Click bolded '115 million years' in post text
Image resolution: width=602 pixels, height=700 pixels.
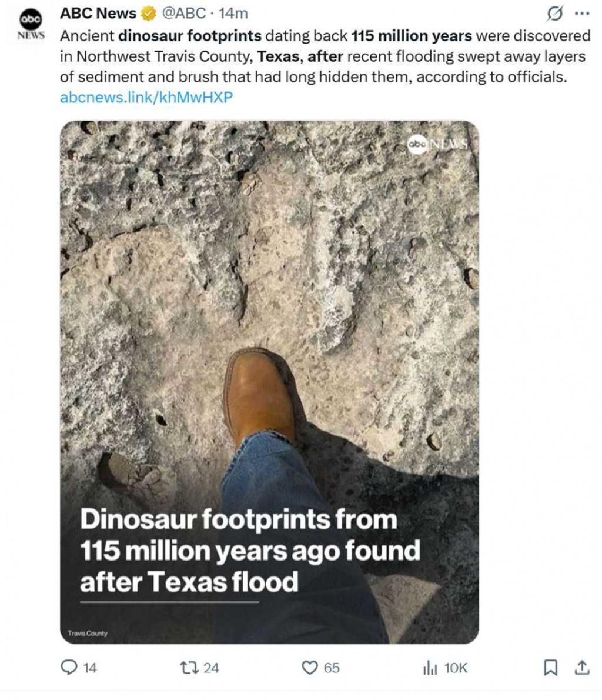tap(412, 36)
